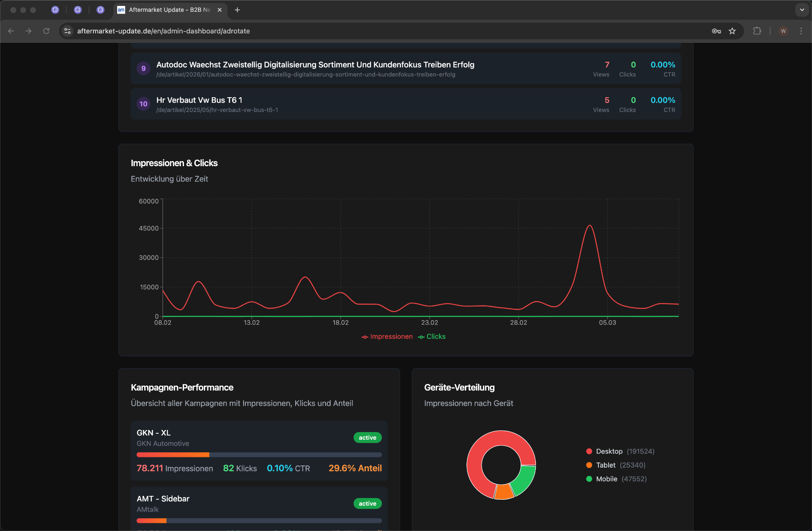This screenshot has height=531, width=812.
Task: Click the rank 9 badge
Action: tap(143, 68)
